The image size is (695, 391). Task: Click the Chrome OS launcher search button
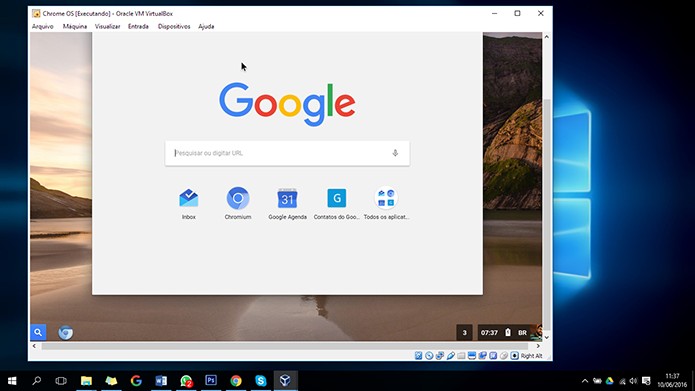[38, 332]
